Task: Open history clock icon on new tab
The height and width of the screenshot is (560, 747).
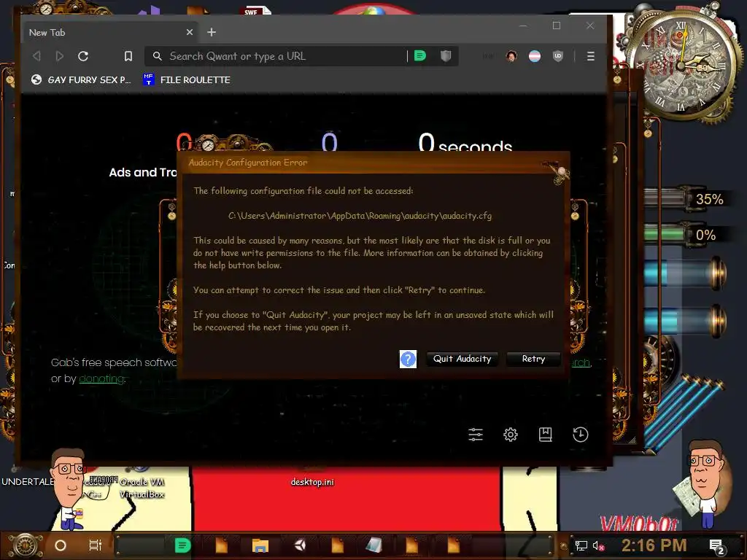Action: tap(580, 435)
